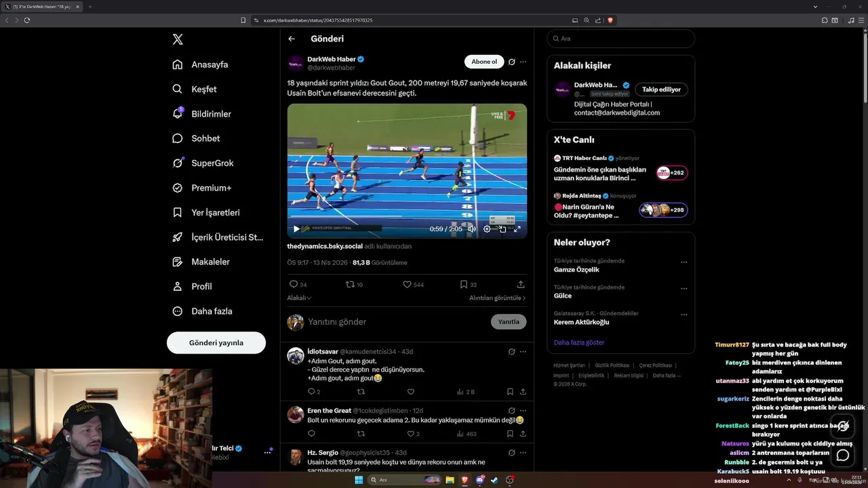
Task: Open Rojda Altıntaş live space
Action: click(620, 206)
